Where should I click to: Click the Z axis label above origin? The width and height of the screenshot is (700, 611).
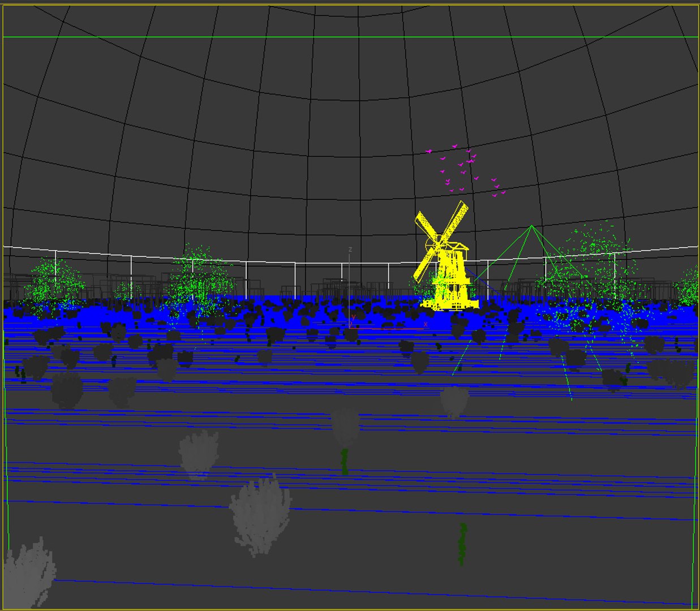click(350, 249)
